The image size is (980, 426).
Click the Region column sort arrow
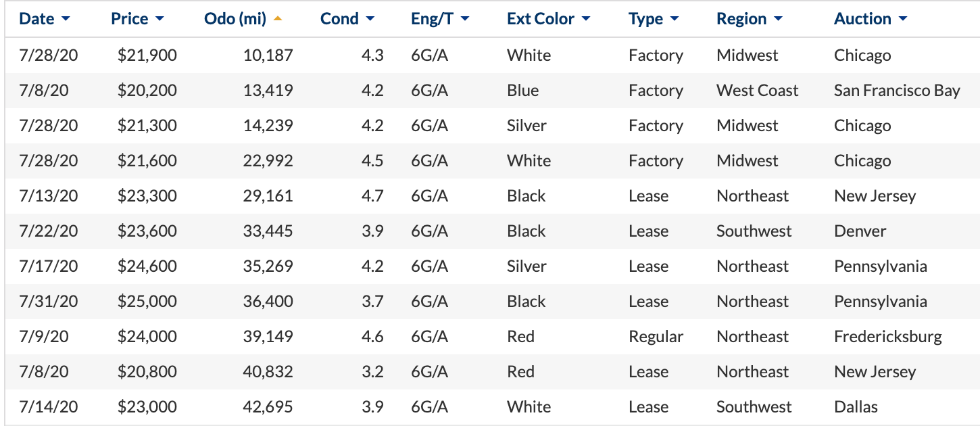[x=778, y=20]
